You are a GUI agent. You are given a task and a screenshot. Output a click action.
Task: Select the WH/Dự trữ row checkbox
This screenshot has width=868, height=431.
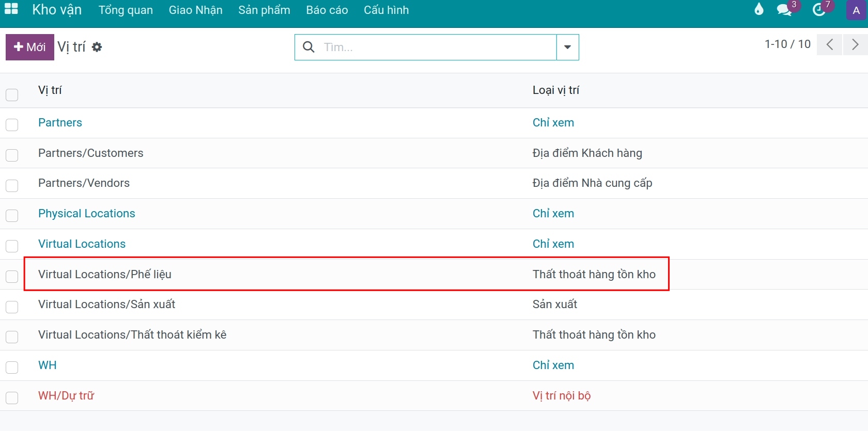coord(12,398)
